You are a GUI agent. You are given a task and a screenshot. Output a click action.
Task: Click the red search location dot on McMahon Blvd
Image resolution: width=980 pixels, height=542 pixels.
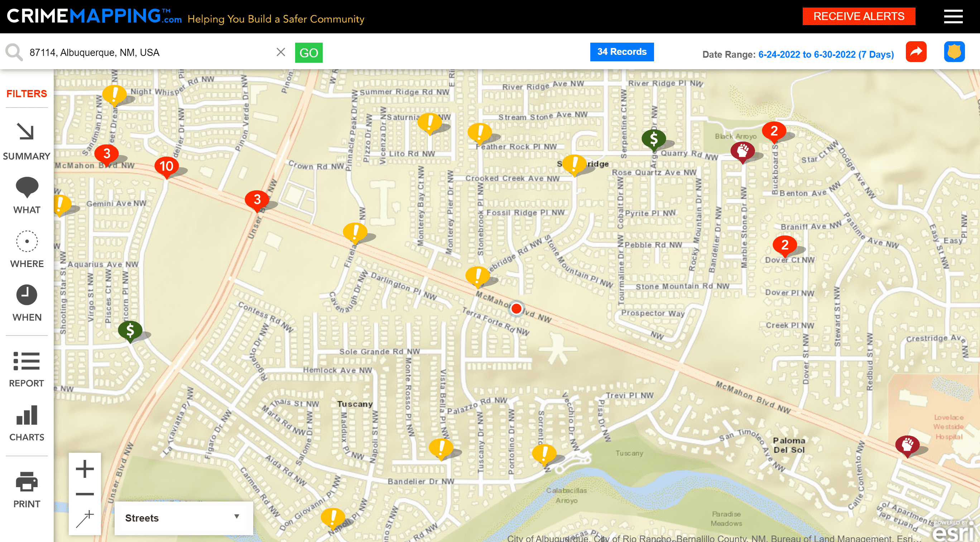point(516,308)
